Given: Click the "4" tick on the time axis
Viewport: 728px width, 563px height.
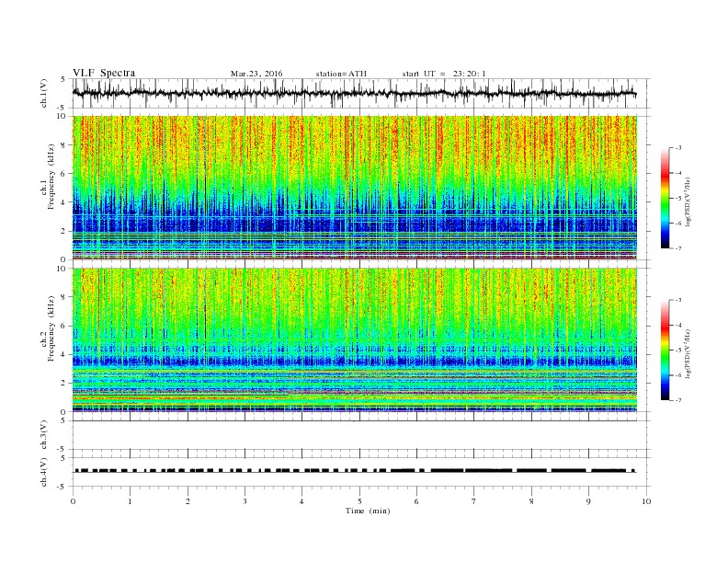Looking at the screenshot, I should coord(301,501).
